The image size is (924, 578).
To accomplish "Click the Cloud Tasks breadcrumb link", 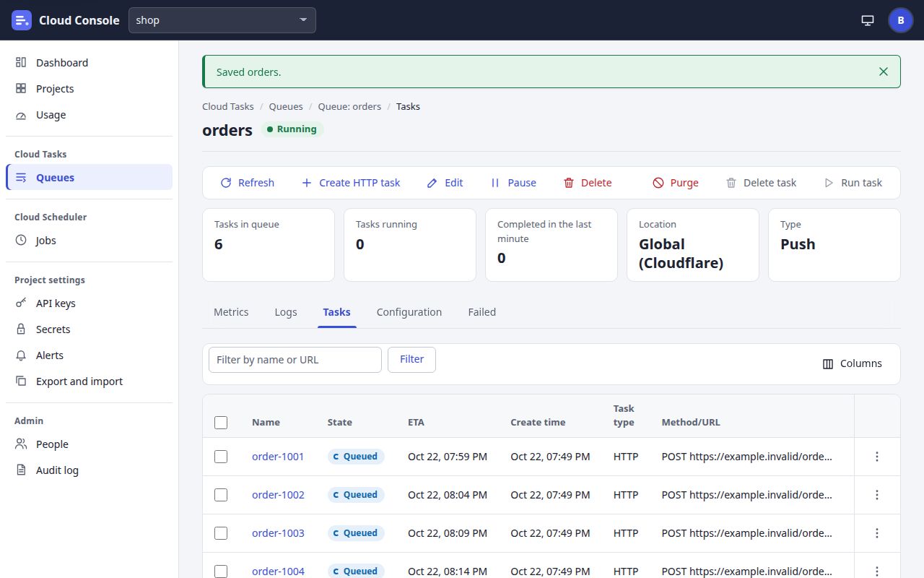I will click(x=228, y=106).
